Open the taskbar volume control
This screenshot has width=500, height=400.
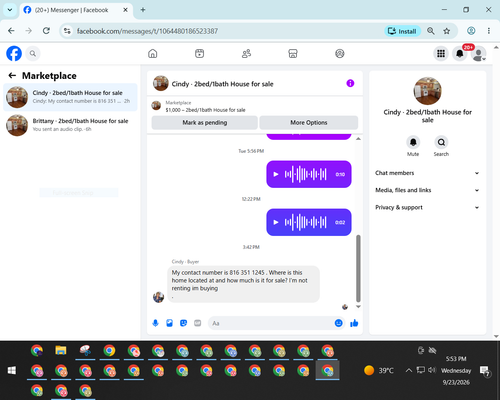pos(432,370)
